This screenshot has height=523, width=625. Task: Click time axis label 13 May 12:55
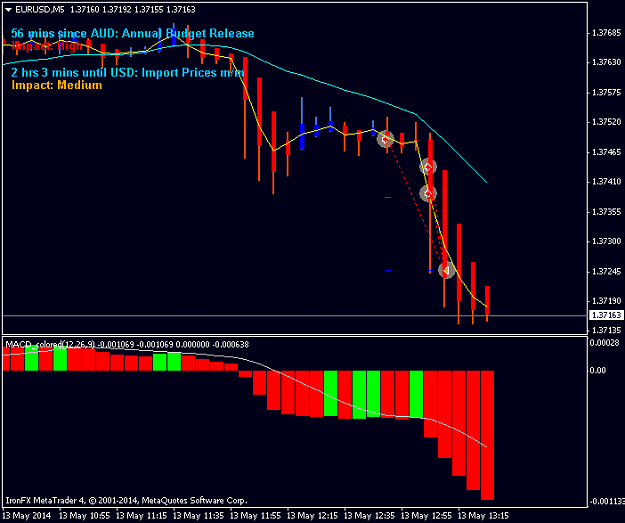pyautogui.click(x=426, y=516)
